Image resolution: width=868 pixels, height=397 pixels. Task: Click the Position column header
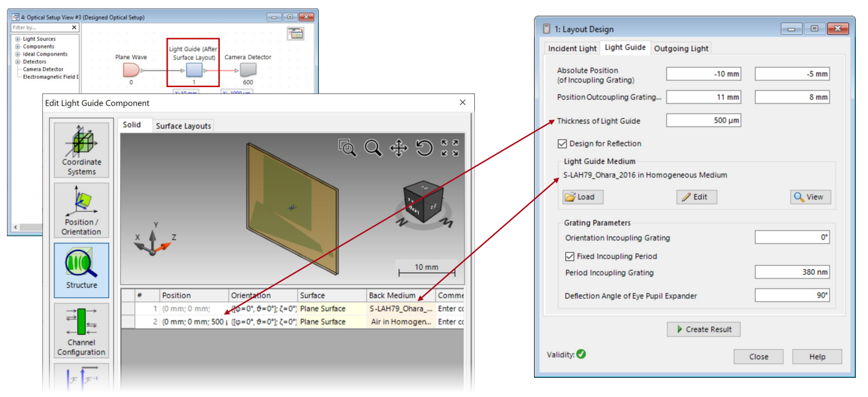point(194,295)
